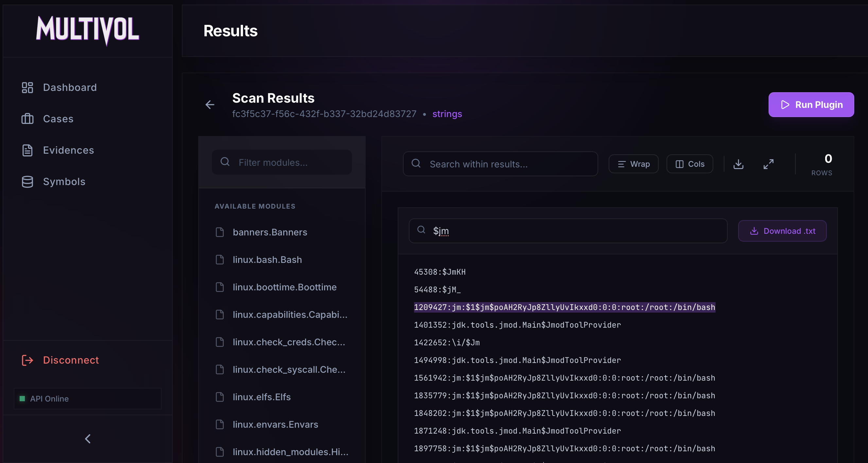
Task: Click the strings plugin link
Action: pos(447,114)
